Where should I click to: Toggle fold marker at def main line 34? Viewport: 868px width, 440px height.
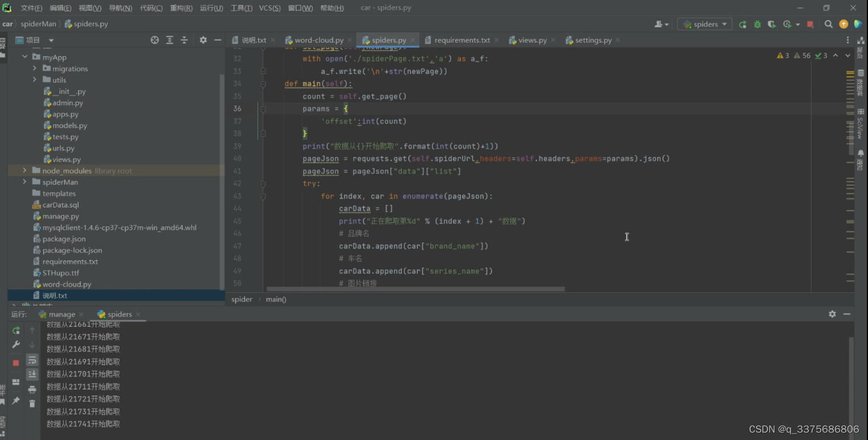tap(263, 84)
